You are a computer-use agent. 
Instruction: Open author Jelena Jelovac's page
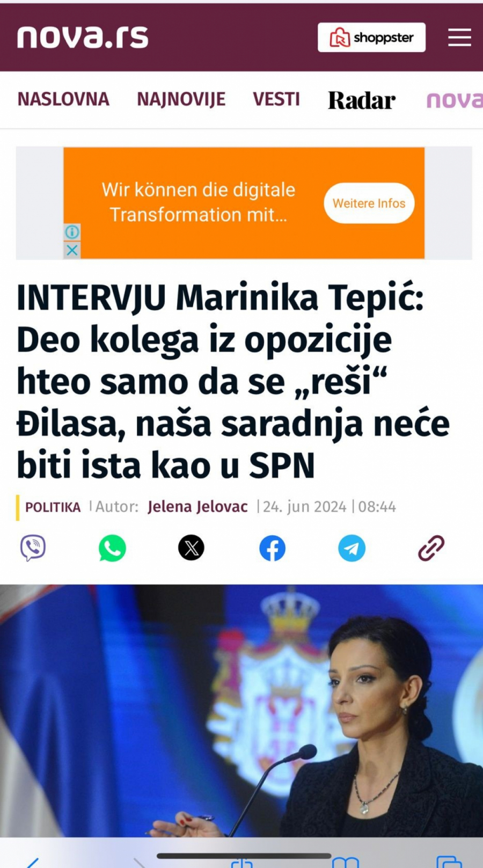pyautogui.click(x=197, y=507)
